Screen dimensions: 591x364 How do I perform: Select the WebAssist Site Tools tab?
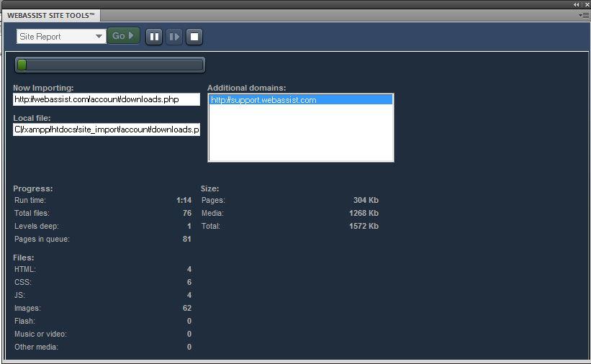[x=51, y=15]
